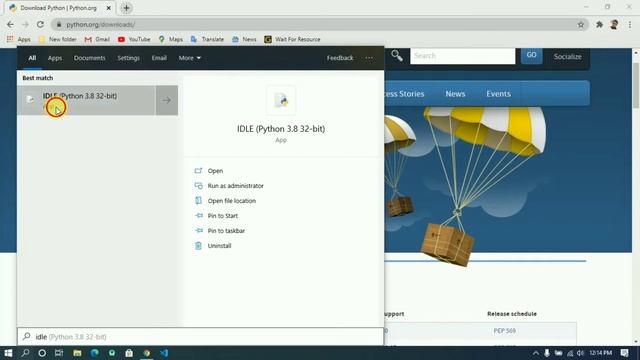This screenshot has width=640, height=360.
Task: Open the Translate bookmark
Action: (207, 39)
